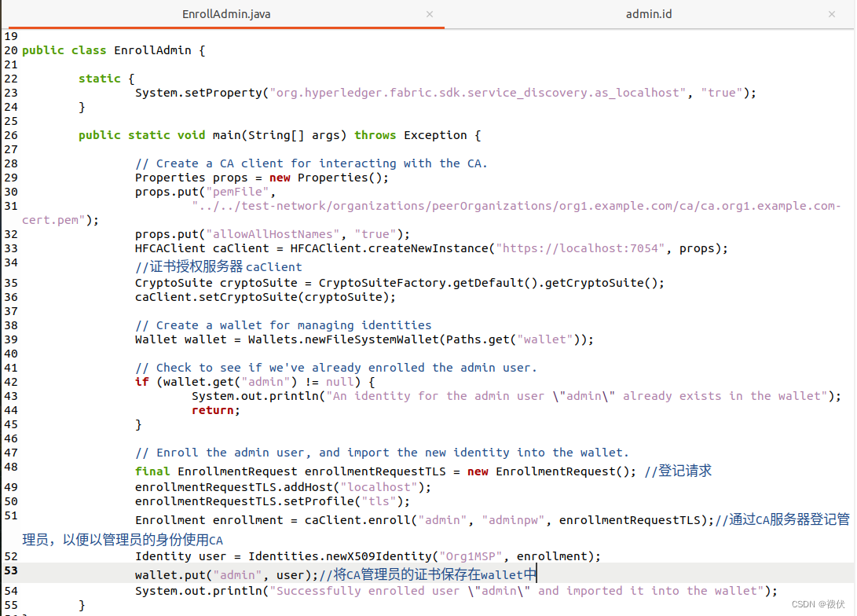Viewport: 857px width, 616px height.
Task: Switch to the EnrollAdmin.java tab
Action: click(x=225, y=14)
